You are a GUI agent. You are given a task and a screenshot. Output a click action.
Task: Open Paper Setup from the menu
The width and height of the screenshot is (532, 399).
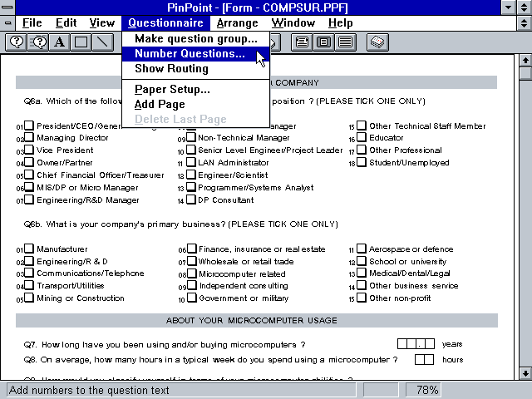[196, 89]
